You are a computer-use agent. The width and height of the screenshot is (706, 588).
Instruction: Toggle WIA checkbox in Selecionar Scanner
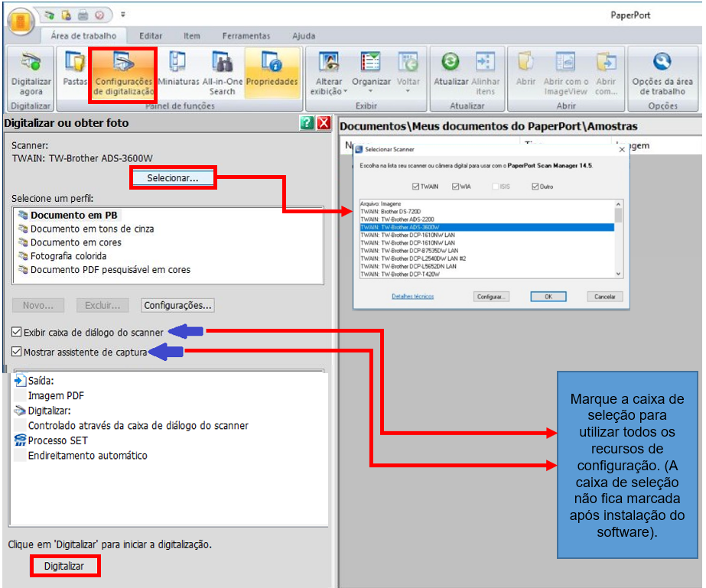tap(456, 187)
